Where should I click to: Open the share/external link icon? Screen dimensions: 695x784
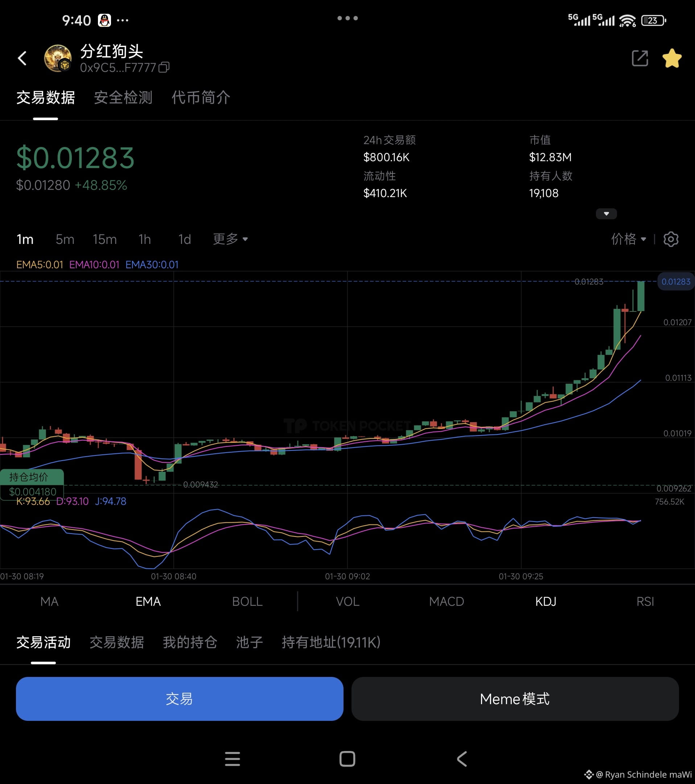coord(640,58)
